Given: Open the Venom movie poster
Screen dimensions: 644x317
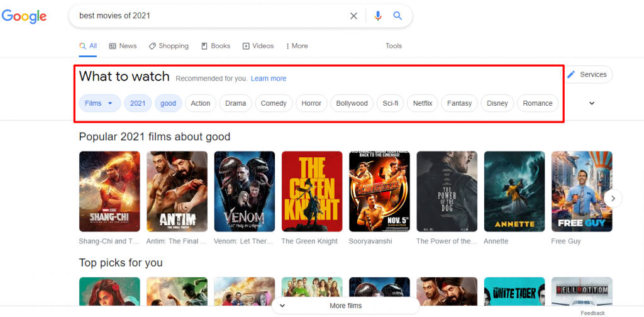Looking at the screenshot, I should point(245,191).
